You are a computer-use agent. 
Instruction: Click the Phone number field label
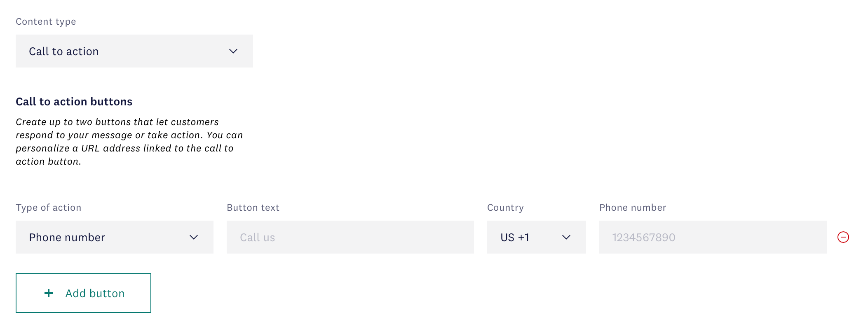pyautogui.click(x=633, y=207)
